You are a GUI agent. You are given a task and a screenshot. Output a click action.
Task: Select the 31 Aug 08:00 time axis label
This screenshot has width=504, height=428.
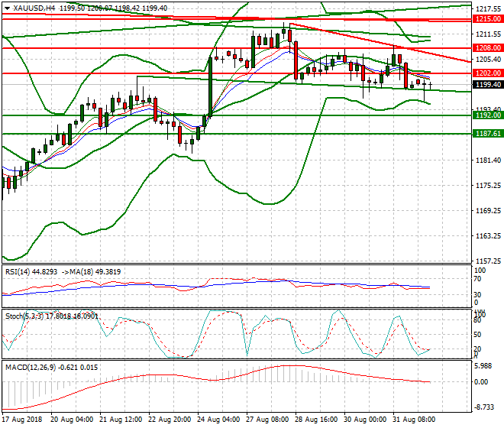point(414,420)
